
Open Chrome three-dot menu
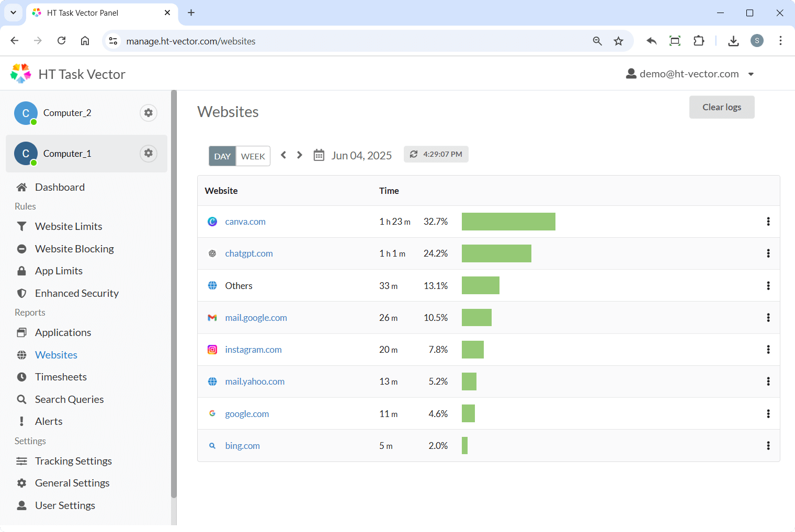(x=780, y=41)
